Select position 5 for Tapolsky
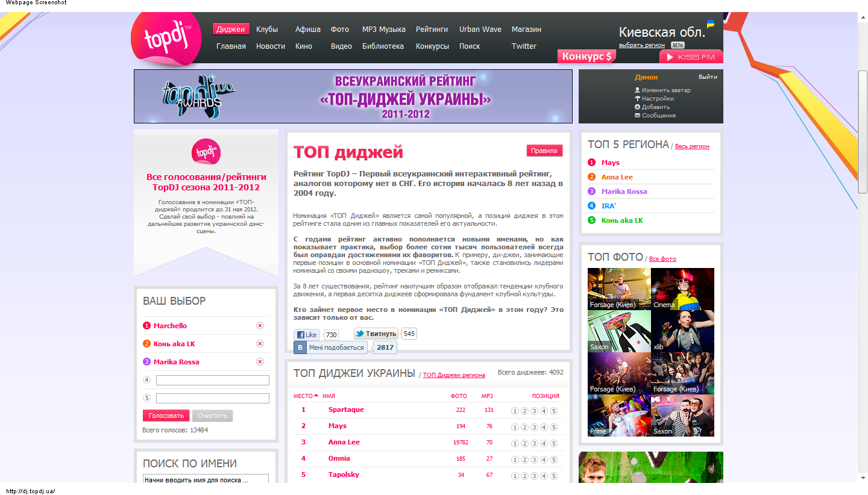The width and height of the screenshot is (868, 495). (553, 476)
